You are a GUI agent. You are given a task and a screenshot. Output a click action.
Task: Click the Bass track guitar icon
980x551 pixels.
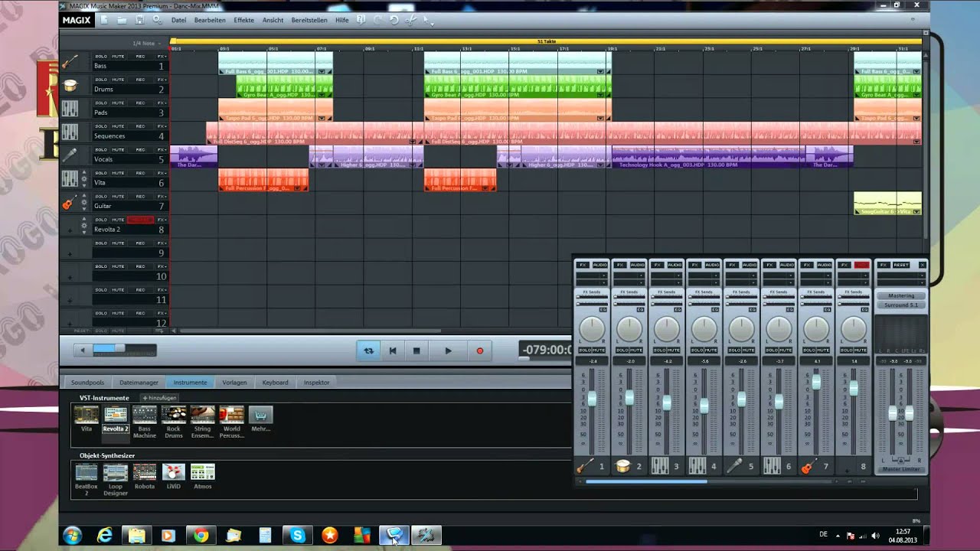(70, 62)
